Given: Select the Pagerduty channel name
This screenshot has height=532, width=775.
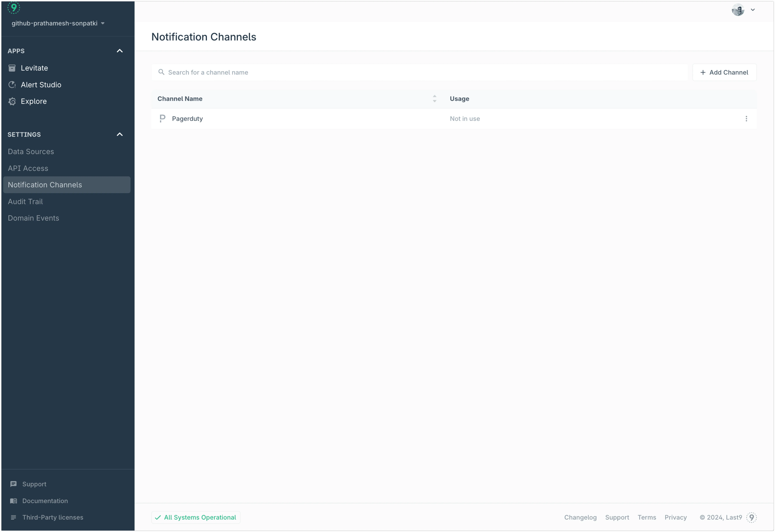Looking at the screenshot, I should 188,119.
